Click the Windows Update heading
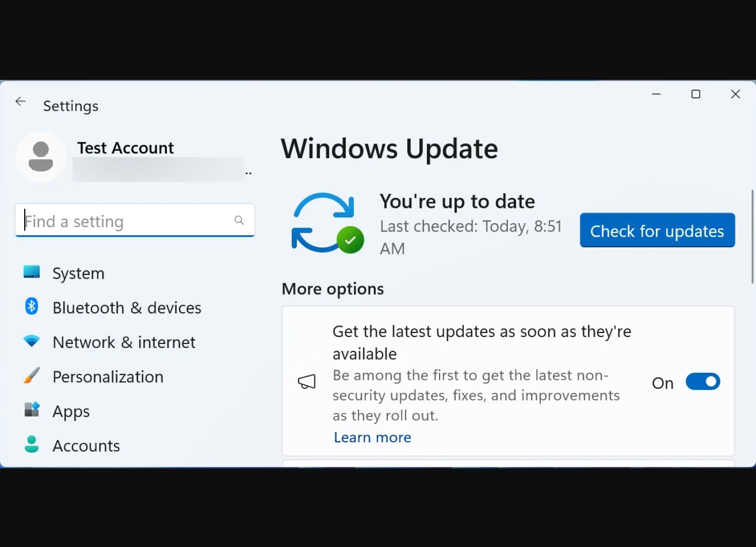 click(389, 149)
